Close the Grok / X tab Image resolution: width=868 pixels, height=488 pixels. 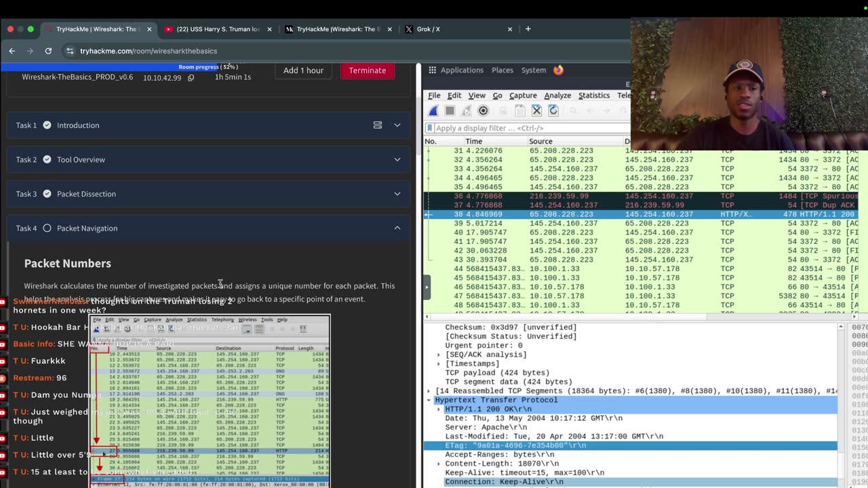[x=510, y=29]
